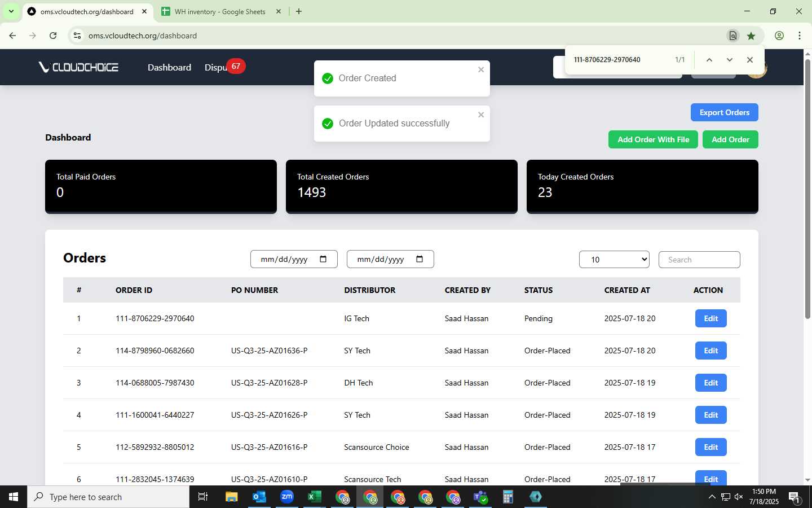812x508 pixels.
Task: Close the Order Created notification
Action: click(481, 69)
